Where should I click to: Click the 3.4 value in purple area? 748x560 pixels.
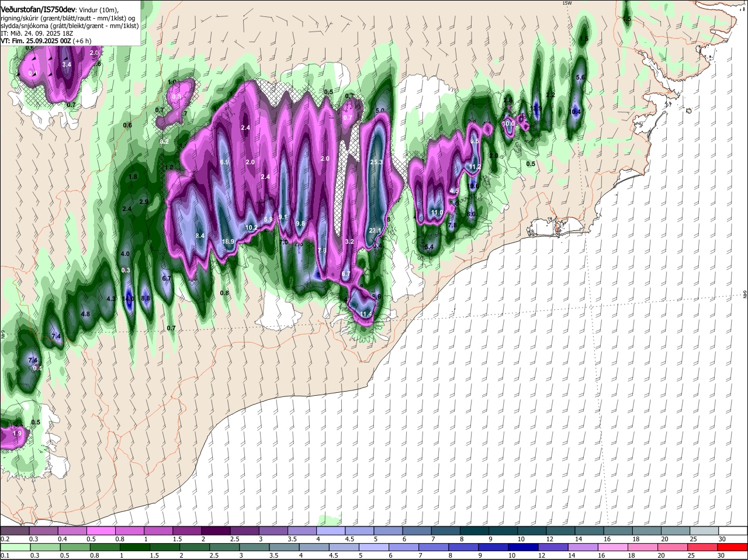pos(67,64)
